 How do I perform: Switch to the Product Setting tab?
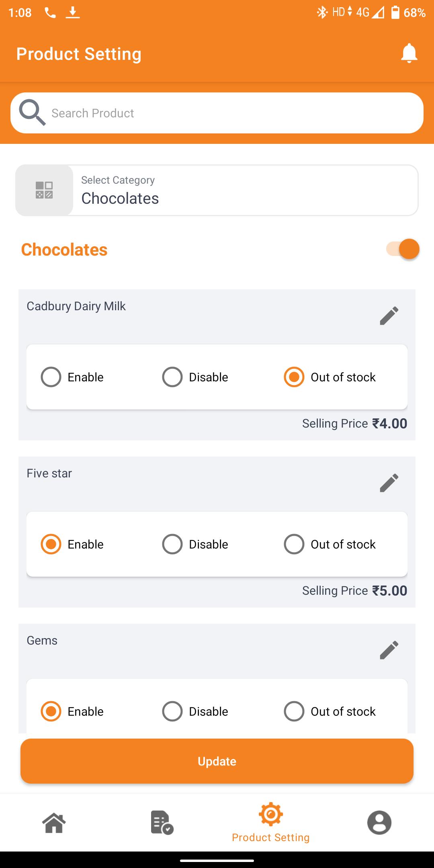point(271,823)
